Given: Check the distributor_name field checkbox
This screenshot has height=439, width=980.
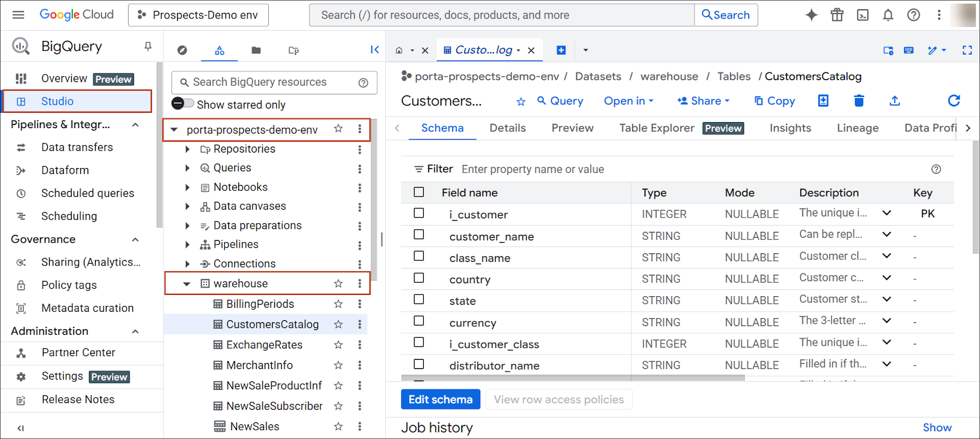Looking at the screenshot, I should [419, 364].
